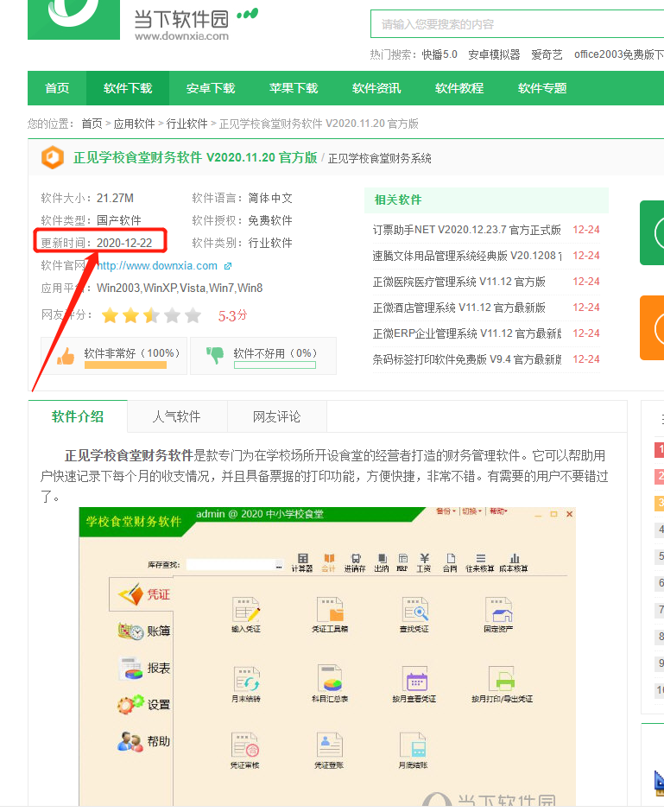
Task: Switch to the 网友评论 tab
Action: coord(277,416)
